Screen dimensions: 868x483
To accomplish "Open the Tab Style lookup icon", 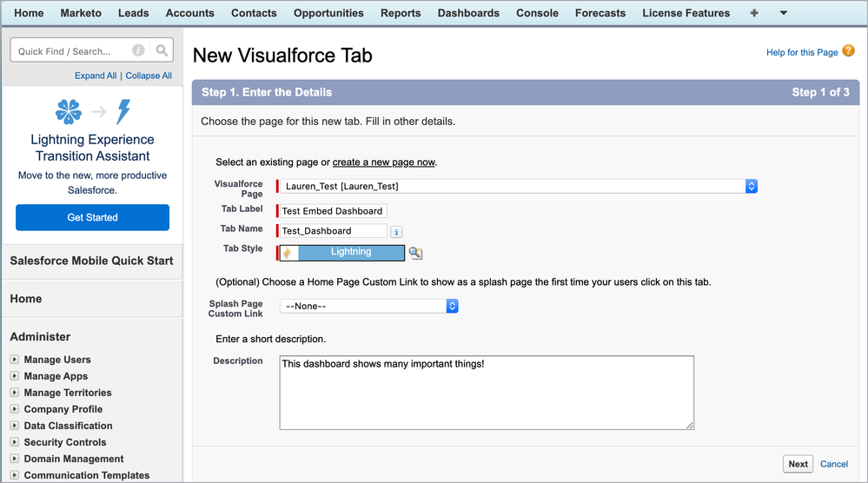I will (x=415, y=254).
